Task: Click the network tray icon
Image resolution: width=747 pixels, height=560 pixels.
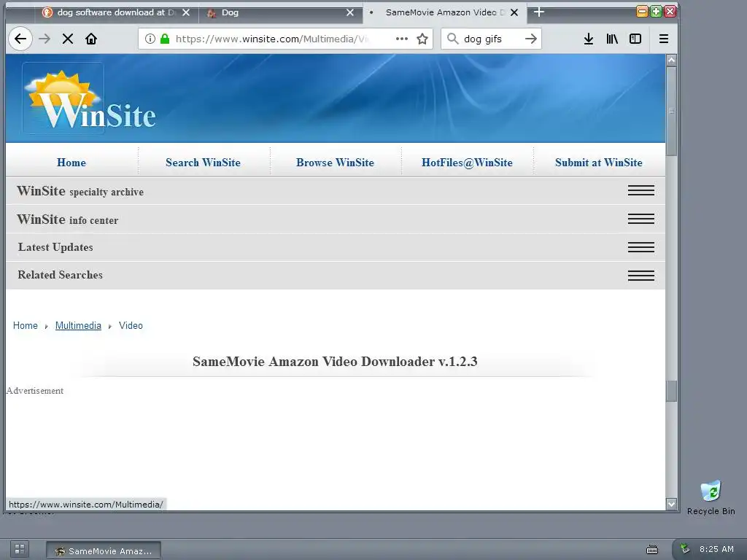Action: tap(685, 548)
